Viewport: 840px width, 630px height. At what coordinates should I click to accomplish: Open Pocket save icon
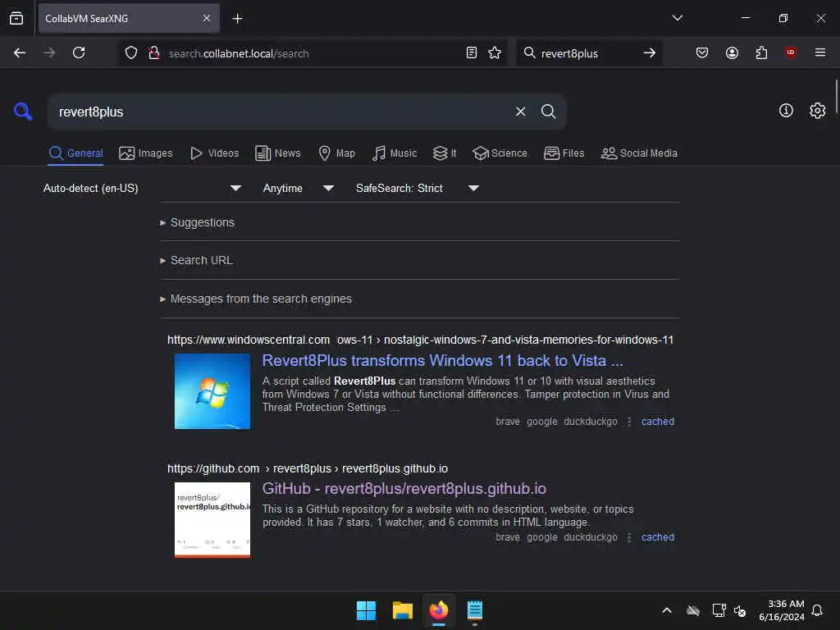[702, 52]
